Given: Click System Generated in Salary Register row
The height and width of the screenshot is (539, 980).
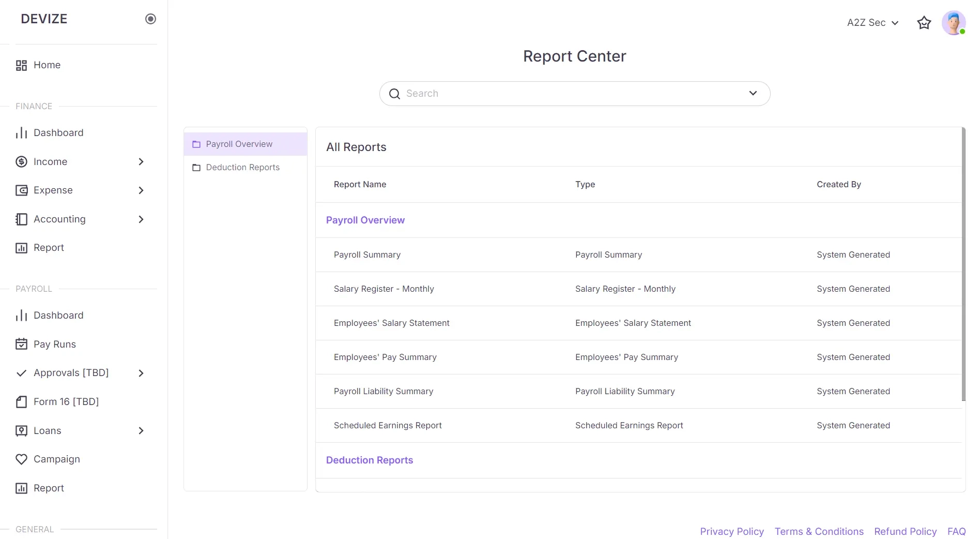Looking at the screenshot, I should [x=853, y=289].
